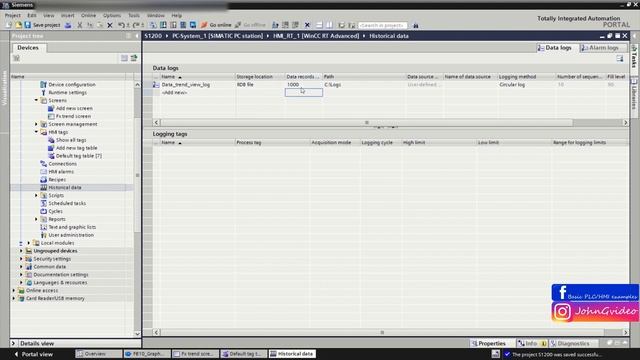Open Connections in project tree
The height and width of the screenshot is (360, 640).
coord(62,164)
